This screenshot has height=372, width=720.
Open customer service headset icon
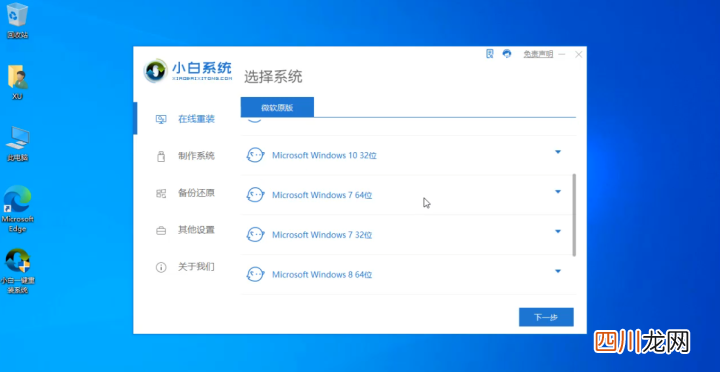(x=507, y=54)
